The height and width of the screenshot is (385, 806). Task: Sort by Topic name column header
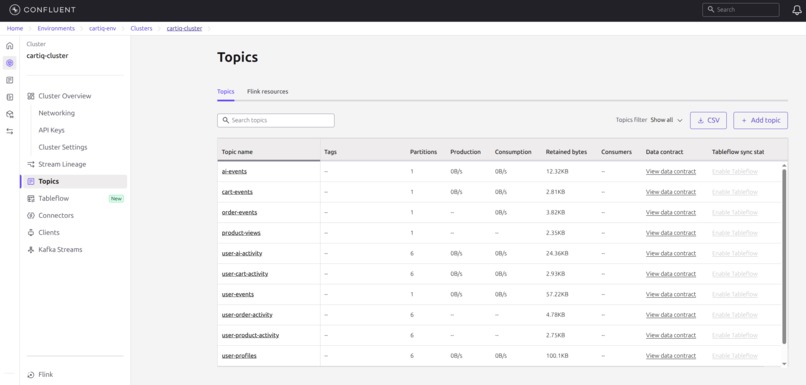(x=237, y=152)
